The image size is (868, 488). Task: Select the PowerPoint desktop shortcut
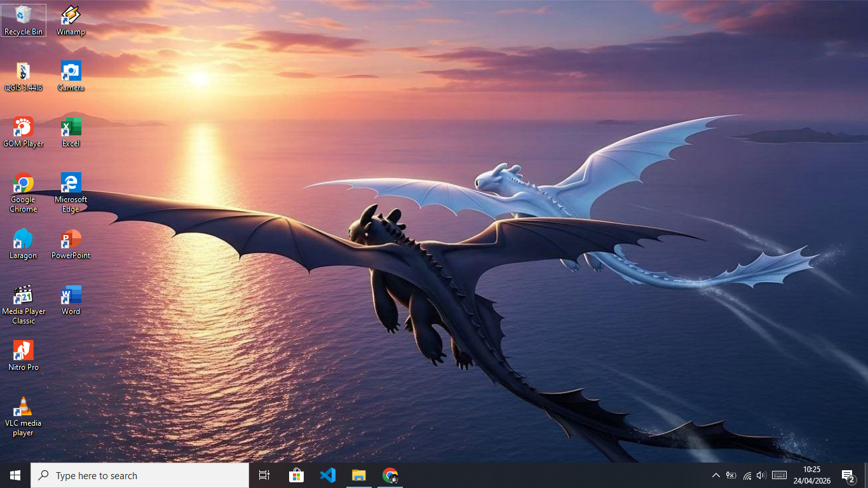pyautogui.click(x=71, y=244)
